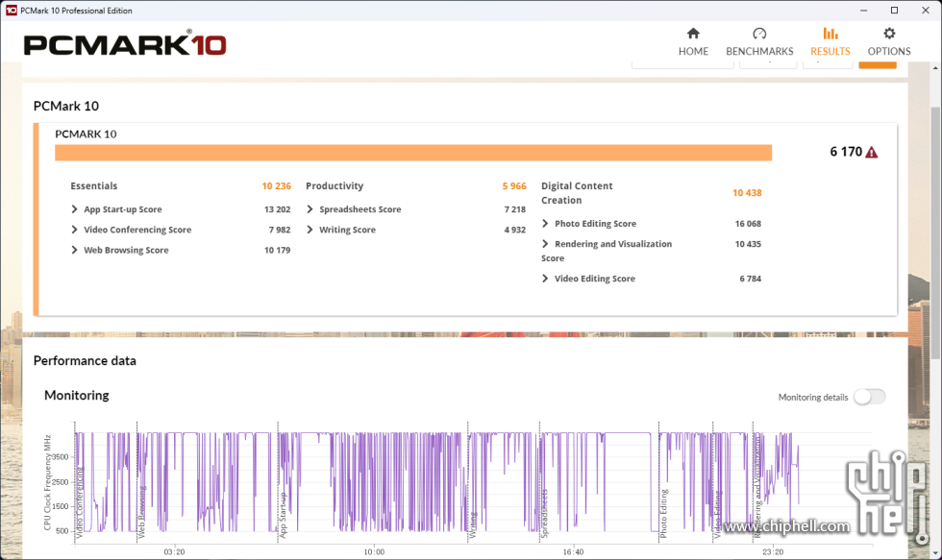
Task: Switch to the BENCHMARKS tab label
Action: tap(759, 52)
